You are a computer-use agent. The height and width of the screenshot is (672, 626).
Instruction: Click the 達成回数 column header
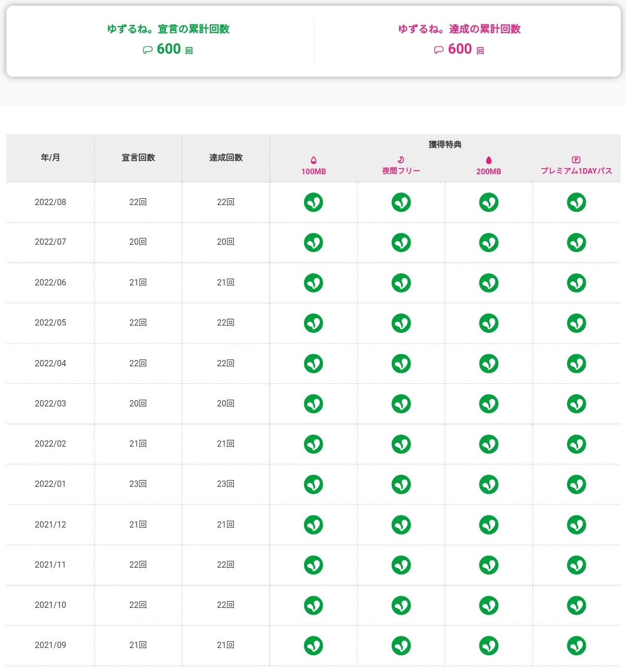(226, 158)
